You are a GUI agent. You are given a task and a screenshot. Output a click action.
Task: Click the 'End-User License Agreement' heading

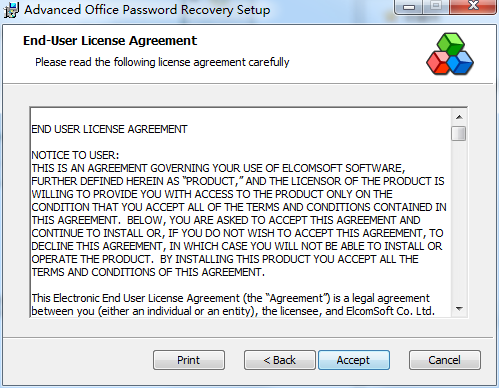coord(110,41)
